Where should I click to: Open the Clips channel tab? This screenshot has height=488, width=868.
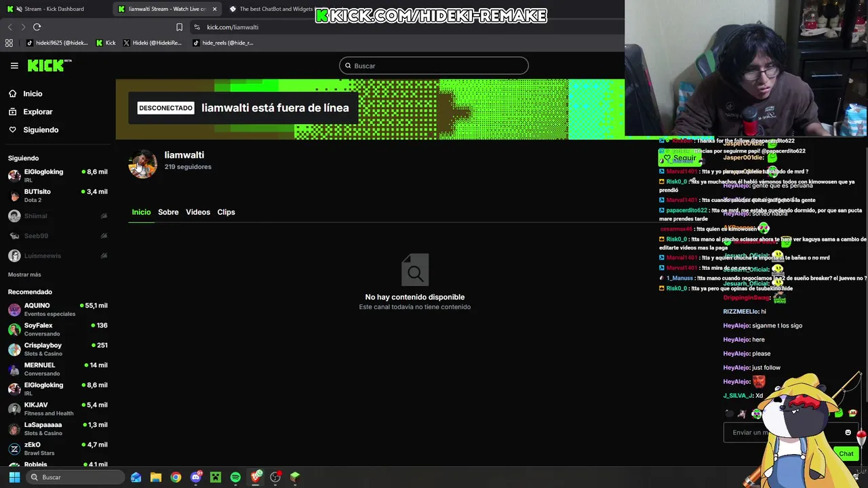coord(226,212)
